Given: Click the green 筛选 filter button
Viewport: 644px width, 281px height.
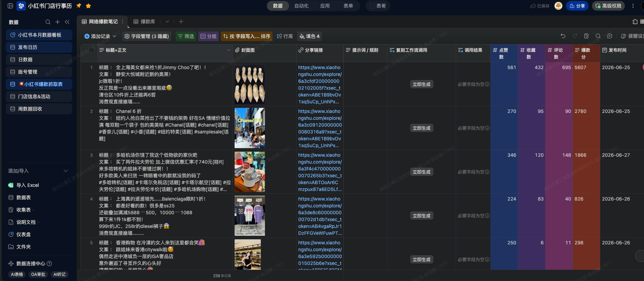Looking at the screenshot, I should (x=186, y=36).
